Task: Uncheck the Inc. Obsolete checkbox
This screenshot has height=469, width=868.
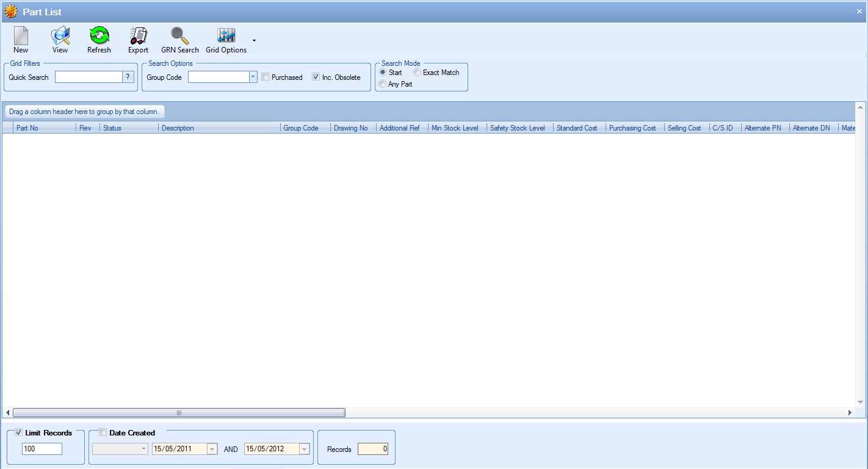Action: point(316,77)
